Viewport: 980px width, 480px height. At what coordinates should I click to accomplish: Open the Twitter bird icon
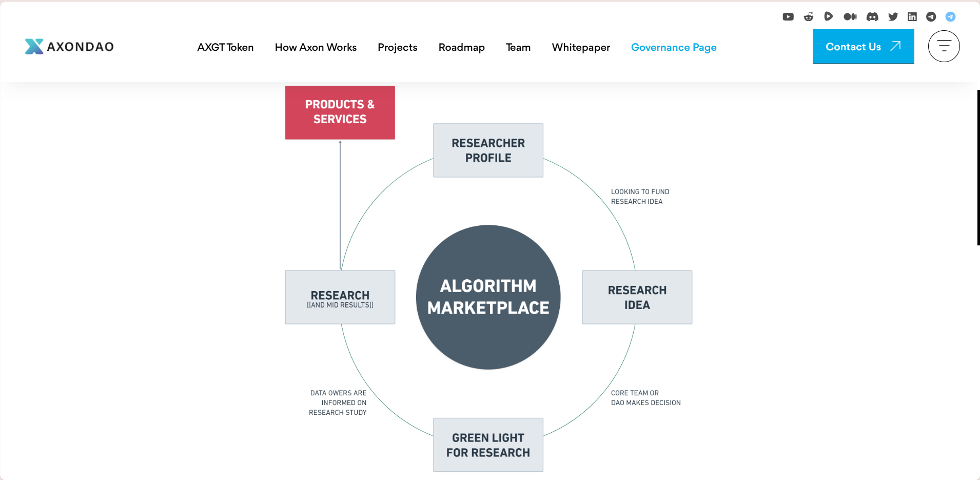click(893, 17)
